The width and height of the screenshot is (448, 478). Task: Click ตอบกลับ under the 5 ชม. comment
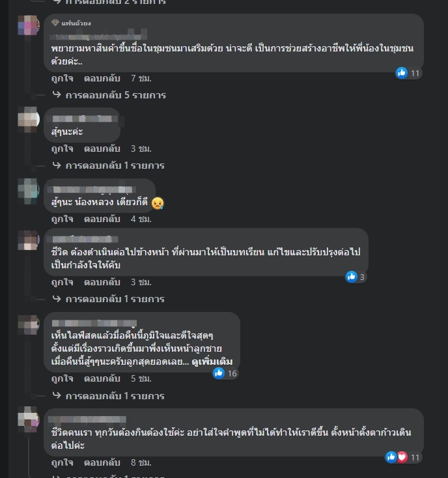point(102,378)
